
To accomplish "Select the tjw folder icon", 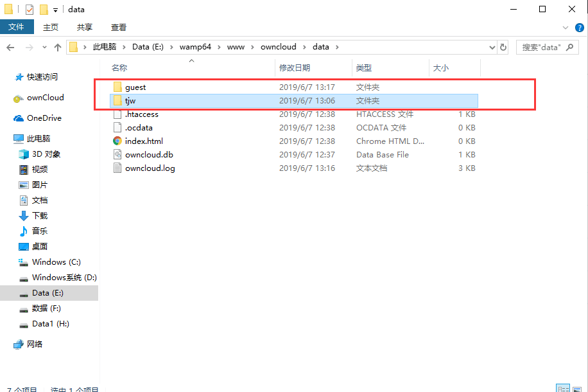I will pos(117,101).
